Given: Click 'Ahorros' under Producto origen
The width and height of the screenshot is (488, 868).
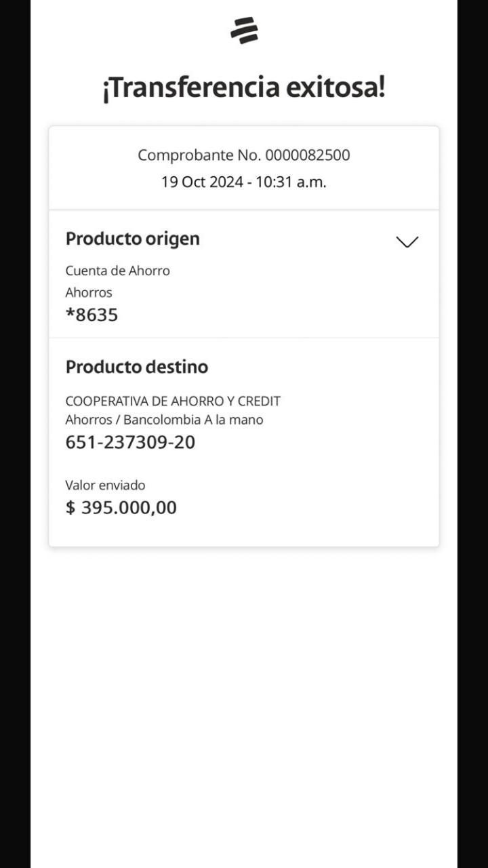Looking at the screenshot, I should tap(89, 293).
